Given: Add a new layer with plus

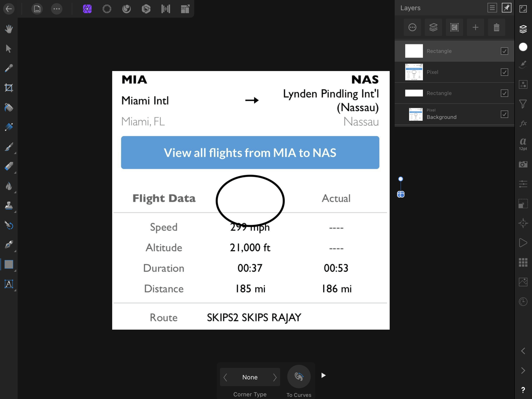Looking at the screenshot, I should coord(476,28).
